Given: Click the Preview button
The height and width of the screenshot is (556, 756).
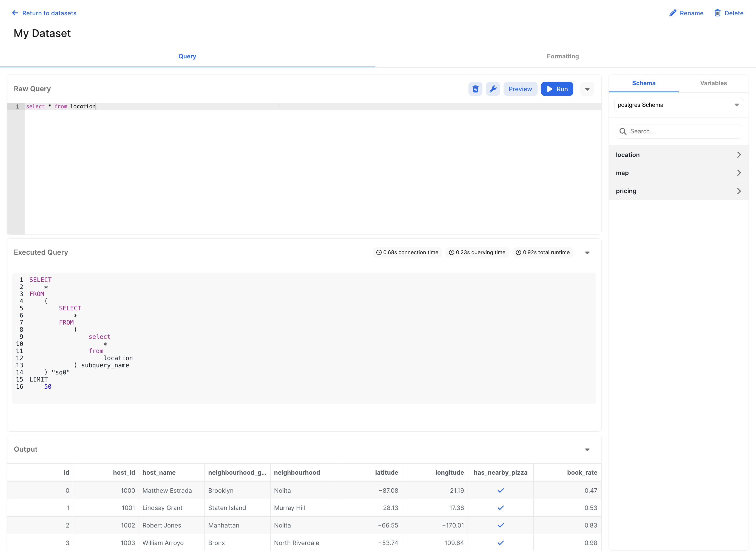Looking at the screenshot, I should 520,89.
